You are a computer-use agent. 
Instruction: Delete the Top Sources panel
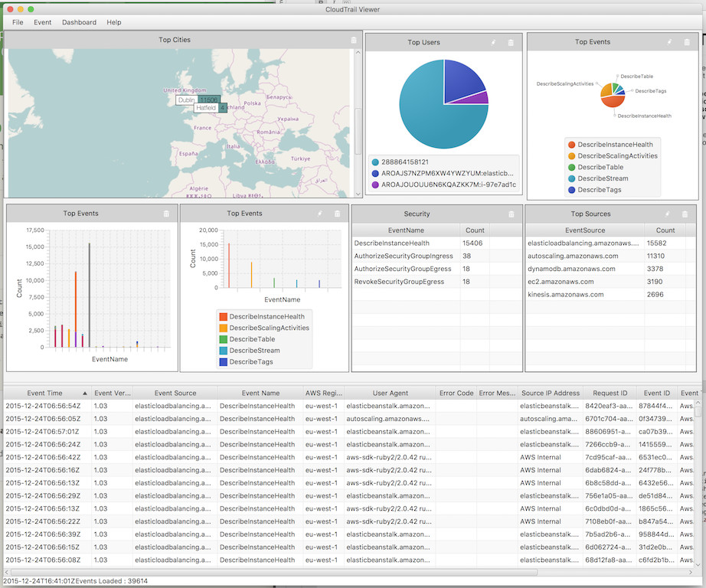click(x=685, y=214)
